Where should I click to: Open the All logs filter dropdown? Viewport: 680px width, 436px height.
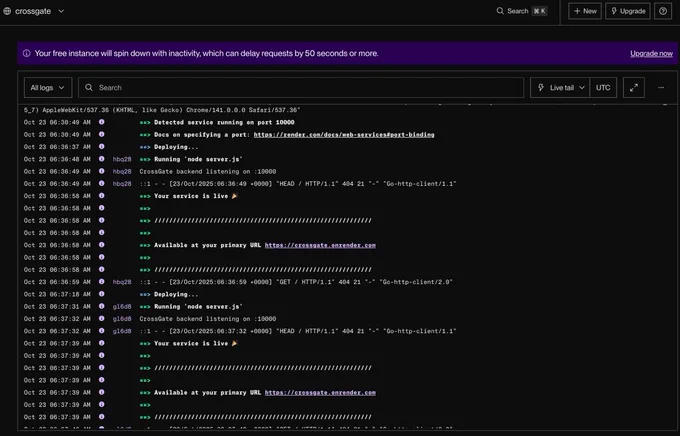pos(48,88)
